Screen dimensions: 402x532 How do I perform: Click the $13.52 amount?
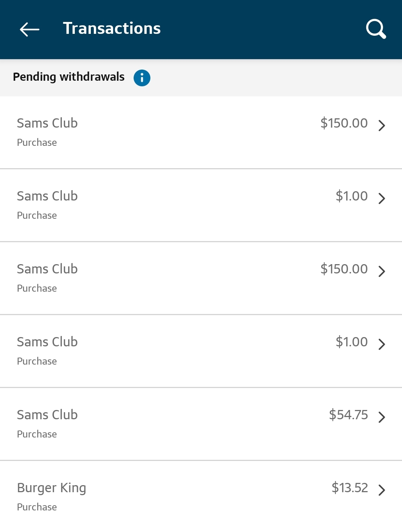[350, 487]
